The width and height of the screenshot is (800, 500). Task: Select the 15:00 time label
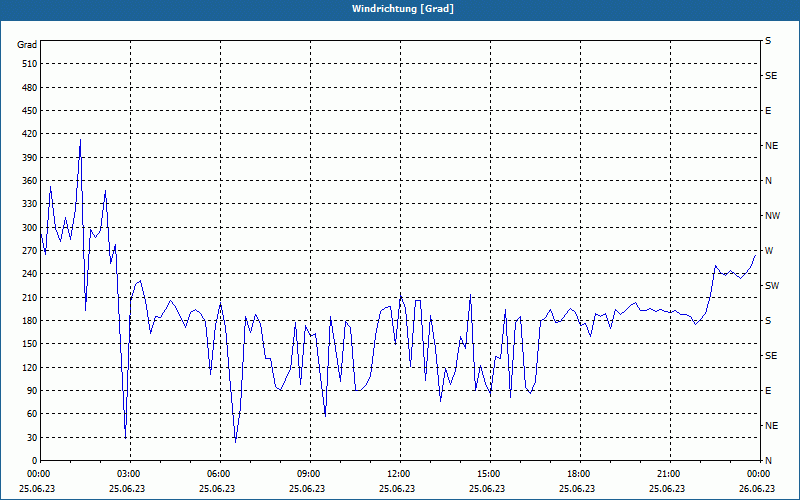487,474
